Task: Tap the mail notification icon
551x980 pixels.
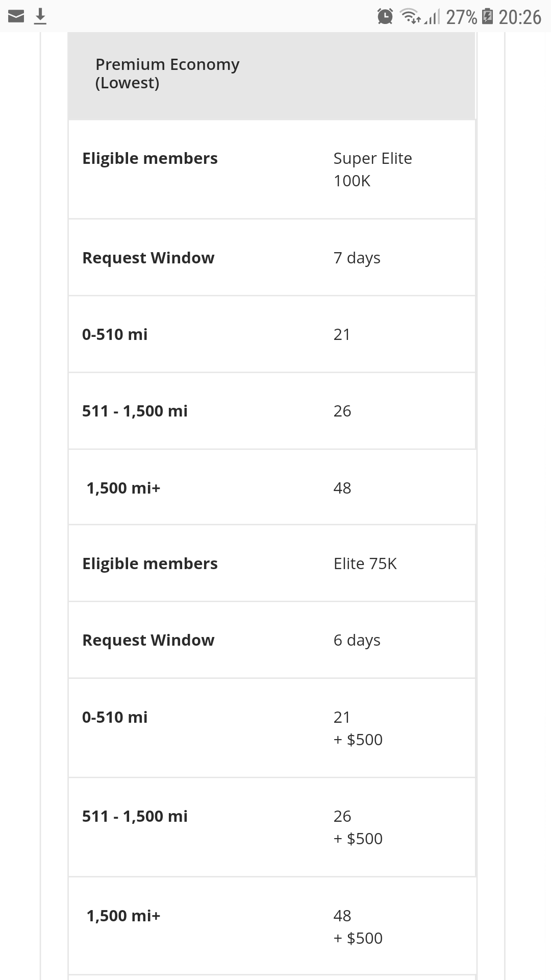Action: coord(16,17)
